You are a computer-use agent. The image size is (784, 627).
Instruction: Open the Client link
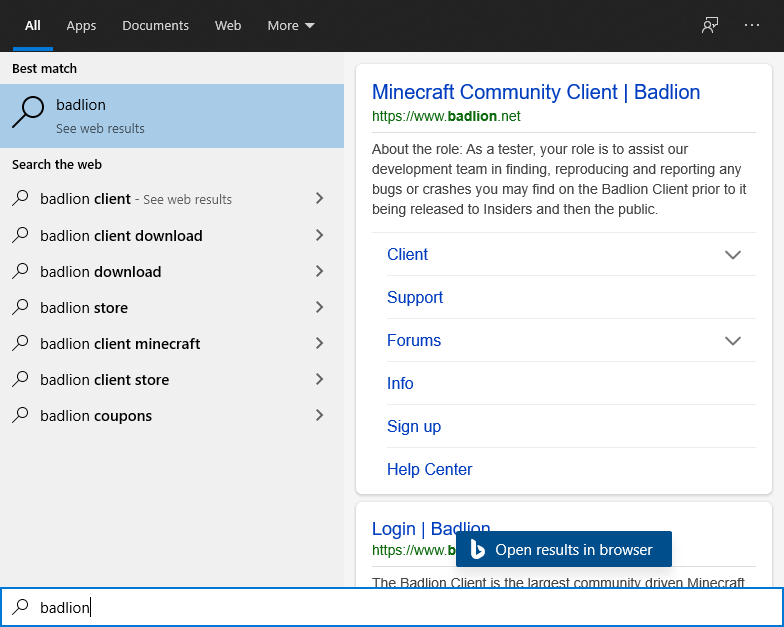[x=408, y=254]
